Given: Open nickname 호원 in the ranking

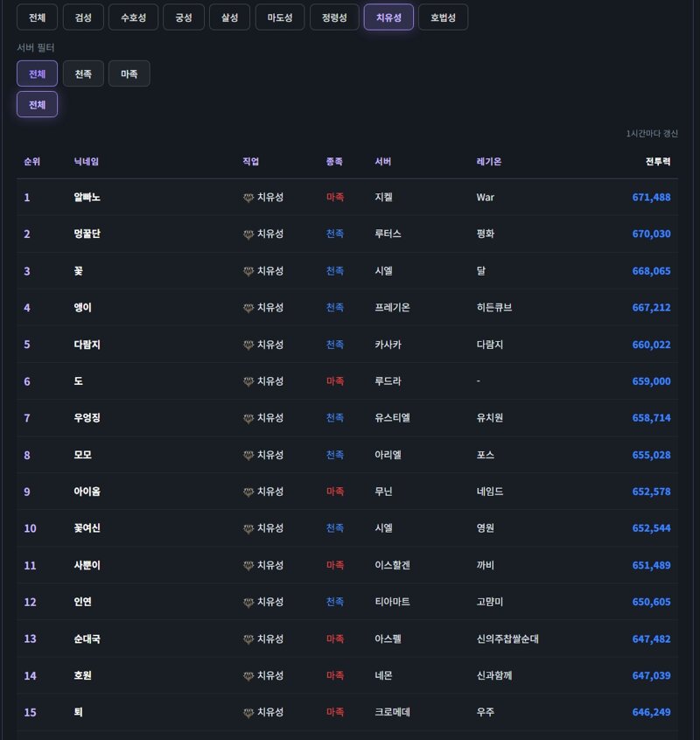Looking at the screenshot, I should click(82, 675).
